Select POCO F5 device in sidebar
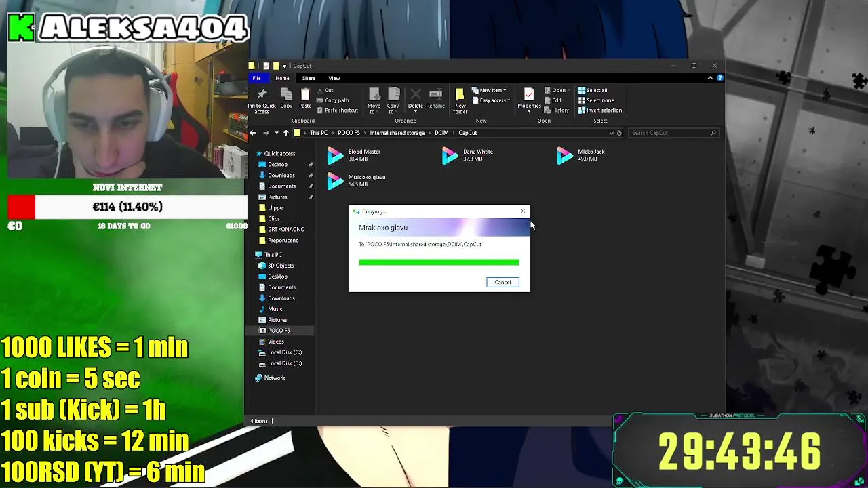This screenshot has height=488, width=868. (x=279, y=331)
